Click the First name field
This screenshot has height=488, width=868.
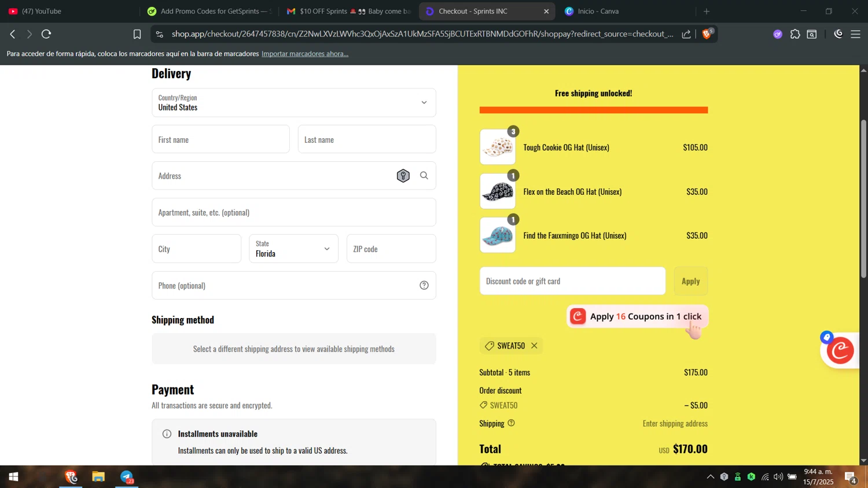220,139
